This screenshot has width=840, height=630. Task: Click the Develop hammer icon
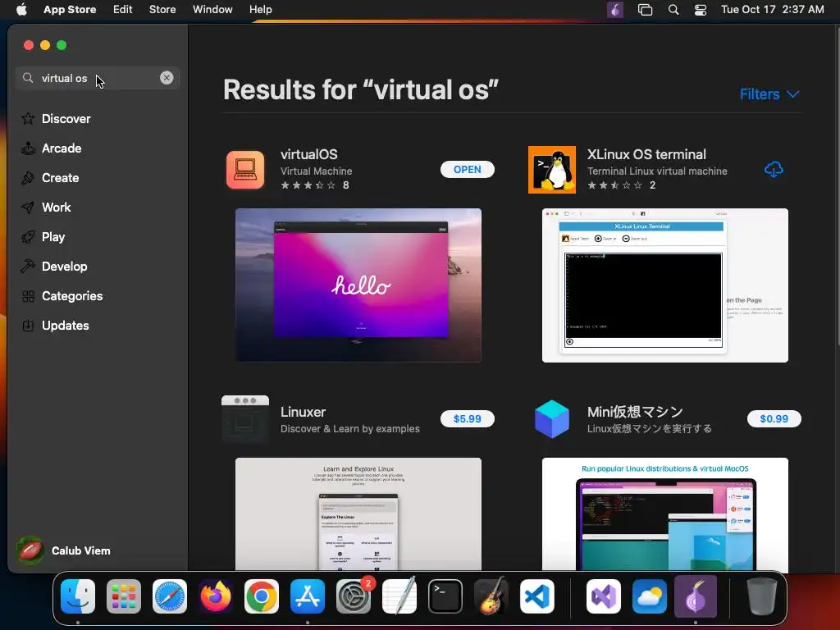point(28,267)
